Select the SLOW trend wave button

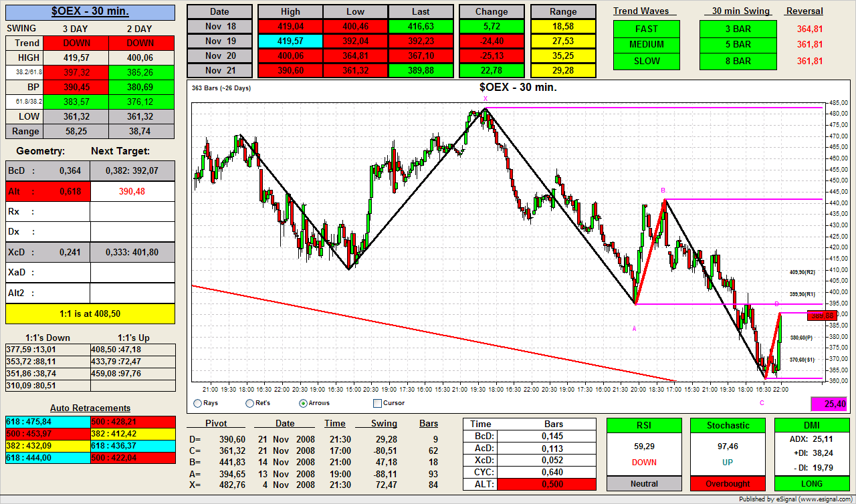646,61
